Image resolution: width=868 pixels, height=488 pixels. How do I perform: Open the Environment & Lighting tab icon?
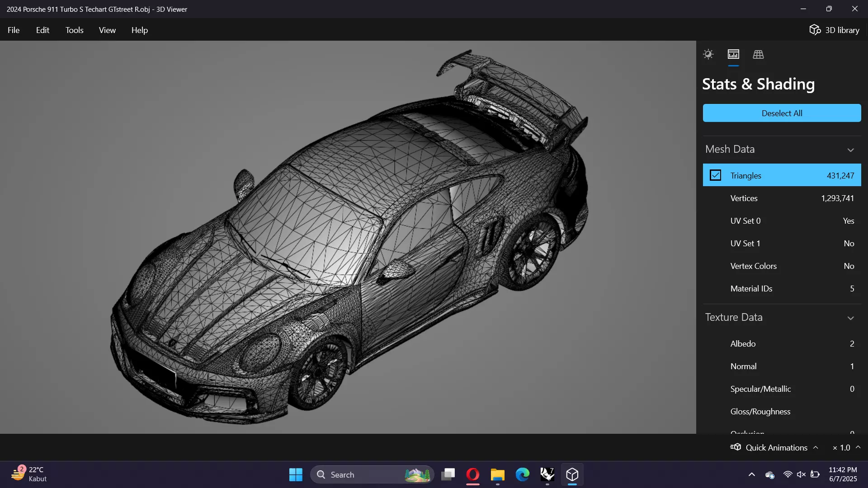(x=708, y=54)
